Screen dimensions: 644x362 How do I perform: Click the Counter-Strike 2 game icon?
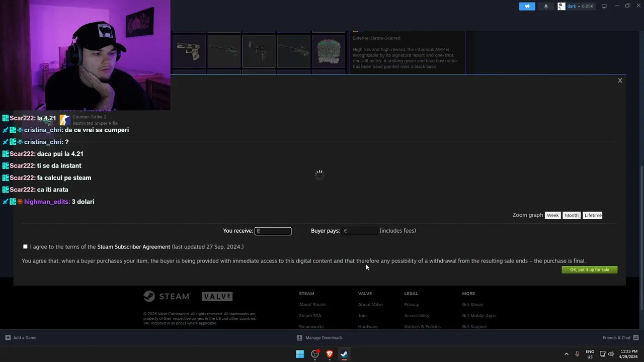tap(64, 120)
